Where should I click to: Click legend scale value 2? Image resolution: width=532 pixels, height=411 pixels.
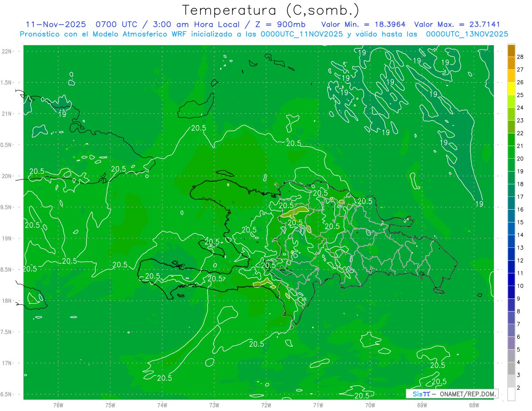(x=519, y=388)
